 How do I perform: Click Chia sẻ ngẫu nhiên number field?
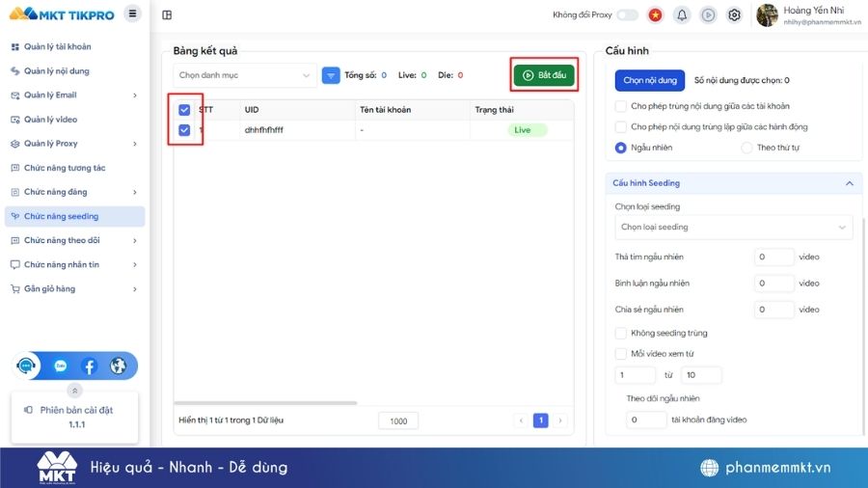click(x=773, y=310)
